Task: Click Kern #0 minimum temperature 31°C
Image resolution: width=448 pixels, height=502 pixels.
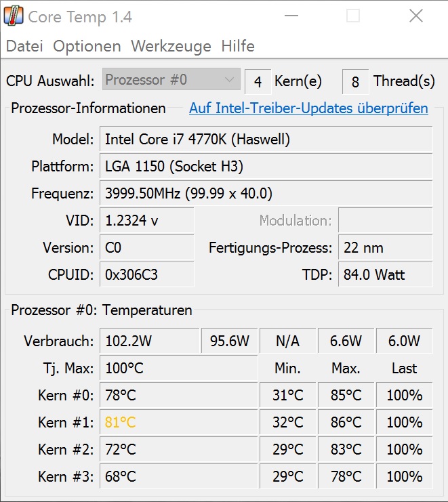Action: (x=287, y=395)
